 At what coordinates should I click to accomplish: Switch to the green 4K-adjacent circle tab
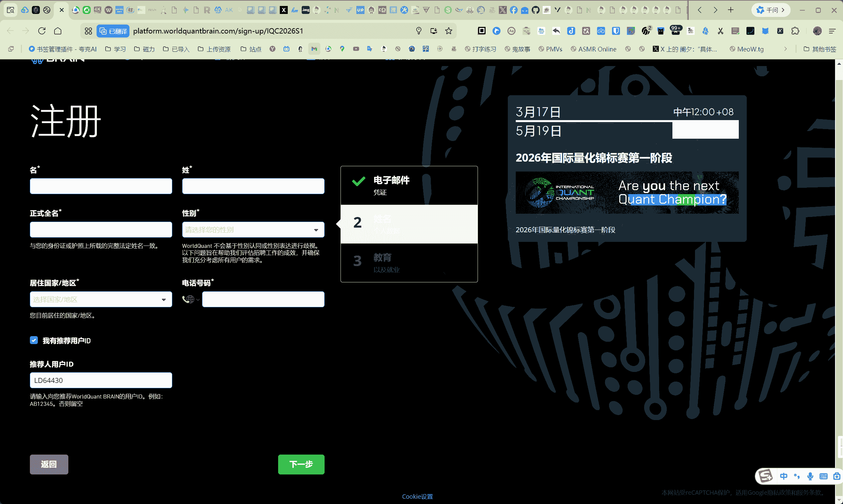click(87, 10)
